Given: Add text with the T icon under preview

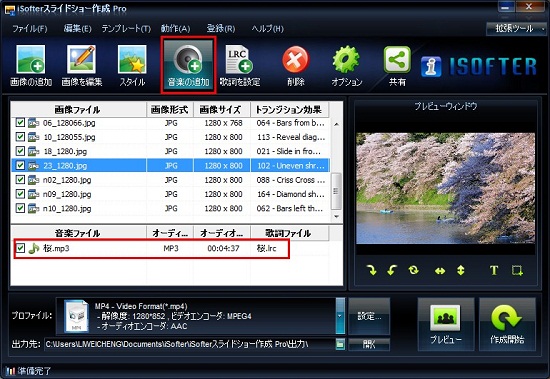Looking at the screenshot, I should (x=494, y=271).
